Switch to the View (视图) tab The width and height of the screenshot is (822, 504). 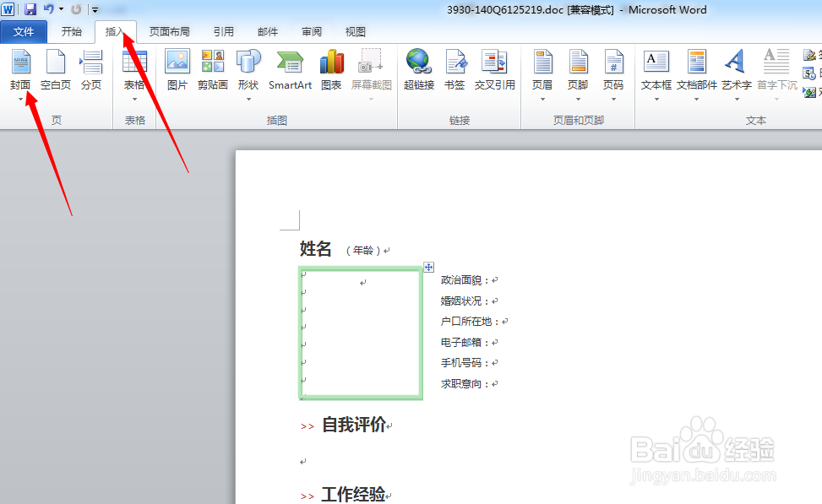356,32
